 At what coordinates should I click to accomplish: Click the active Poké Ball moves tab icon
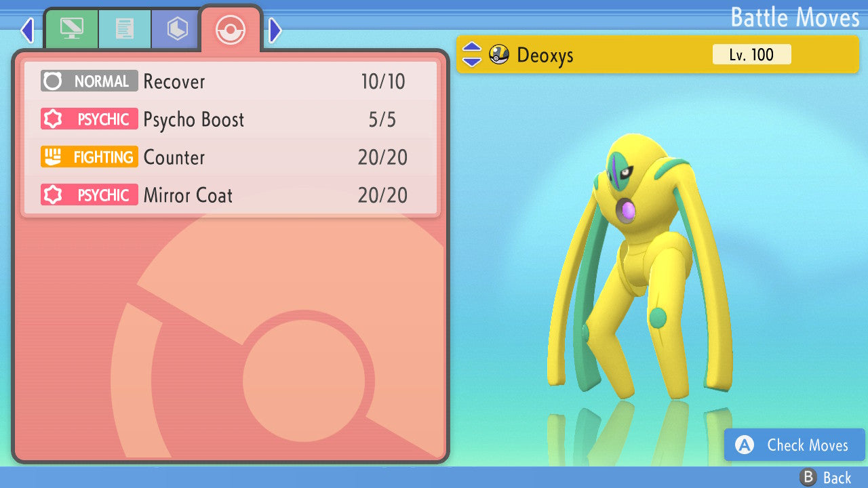(x=231, y=30)
